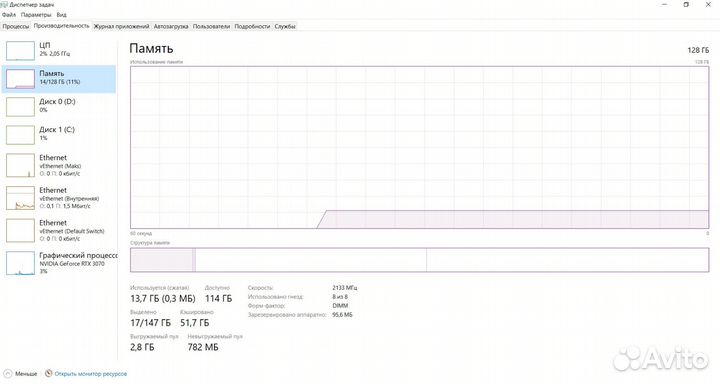Click the 51,7 ГБ cached value
Viewport: 720px width, 384px height.
point(194,323)
